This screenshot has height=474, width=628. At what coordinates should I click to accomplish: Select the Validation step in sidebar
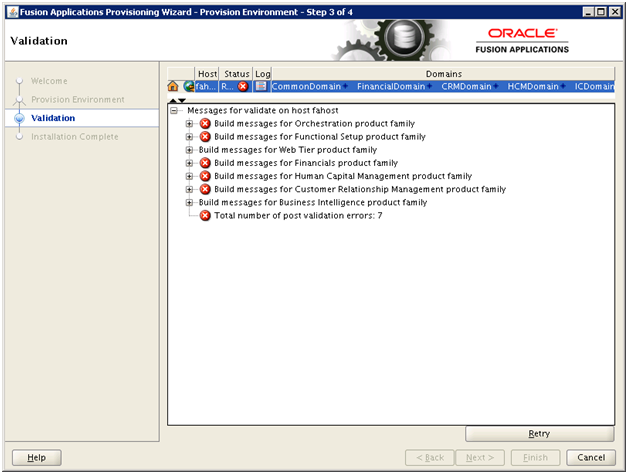tap(53, 118)
